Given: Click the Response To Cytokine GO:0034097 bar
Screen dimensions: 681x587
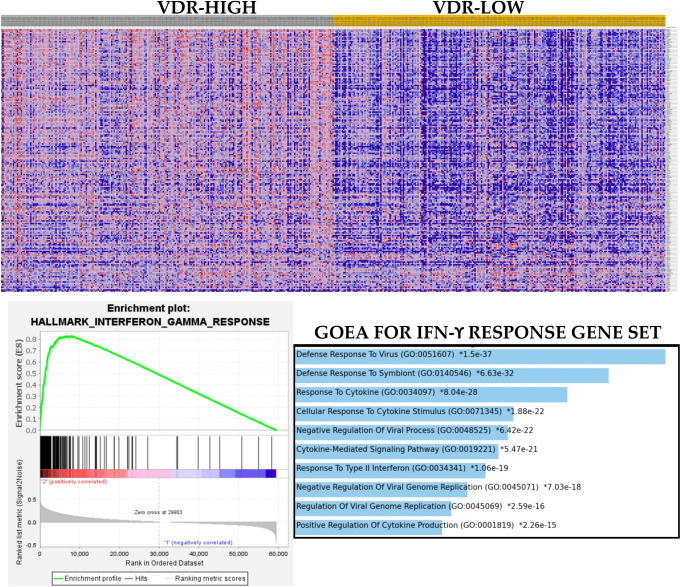Looking at the screenshot, I should pyautogui.click(x=431, y=394).
